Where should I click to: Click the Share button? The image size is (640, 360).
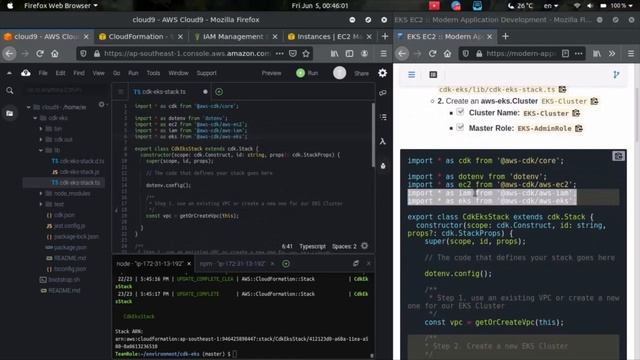(361, 73)
